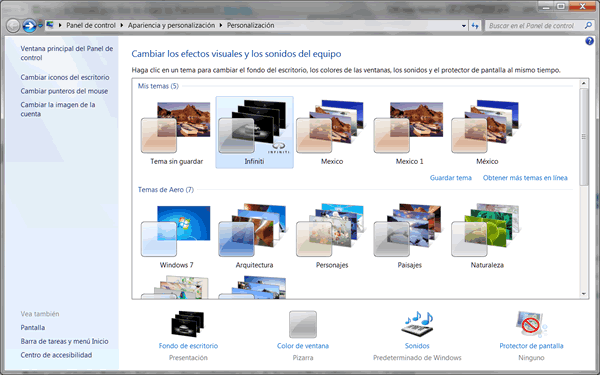This screenshot has height=375, width=600.
Task: Click the help question mark icon
Action: pyautogui.click(x=589, y=41)
